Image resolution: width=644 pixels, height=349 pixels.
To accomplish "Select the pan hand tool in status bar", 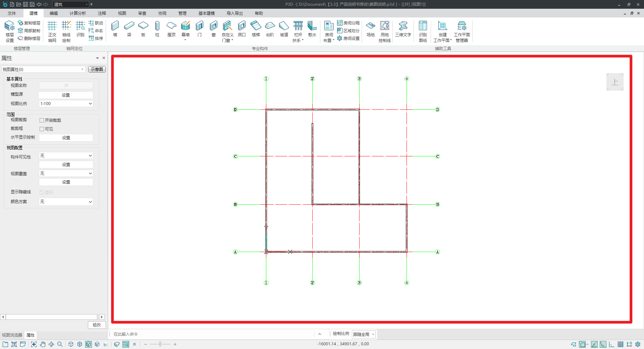I will coord(43,344).
